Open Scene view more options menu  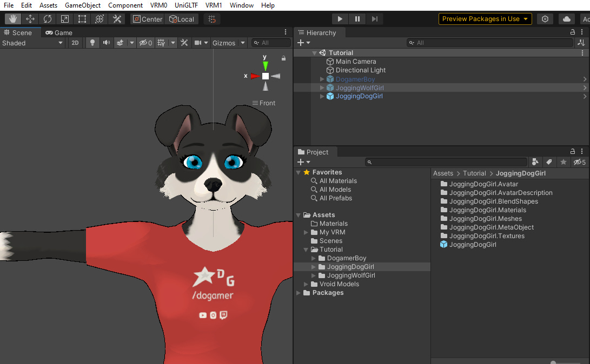[285, 32]
